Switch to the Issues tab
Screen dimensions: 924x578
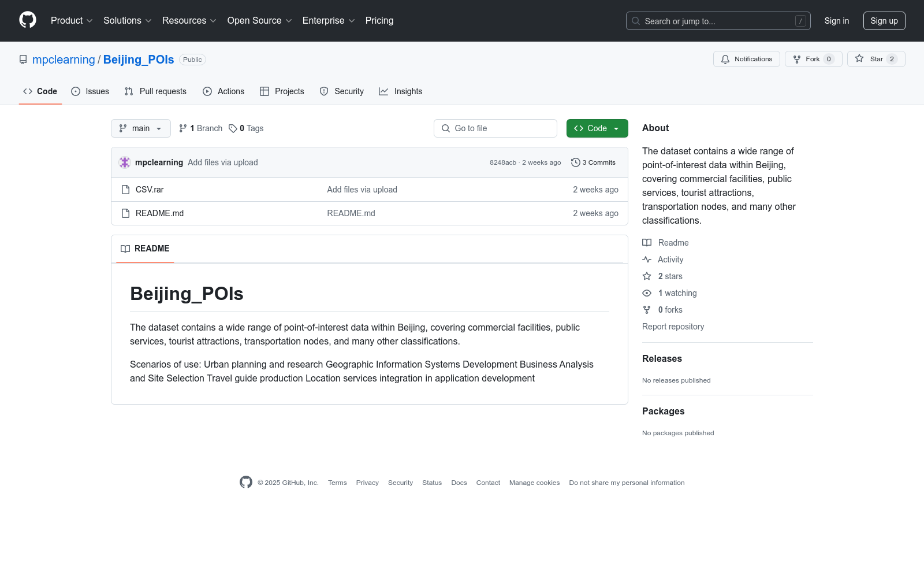(x=90, y=91)
